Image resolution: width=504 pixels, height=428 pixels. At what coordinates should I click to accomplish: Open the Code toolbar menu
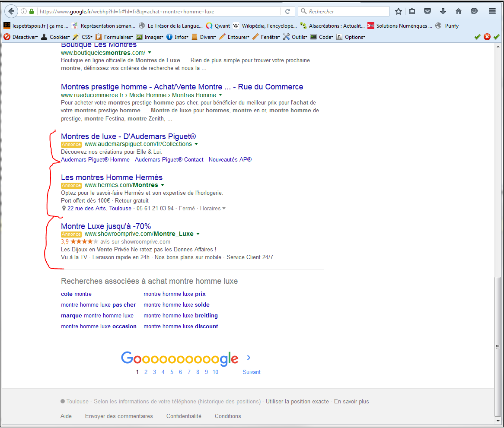pos(322,37)
